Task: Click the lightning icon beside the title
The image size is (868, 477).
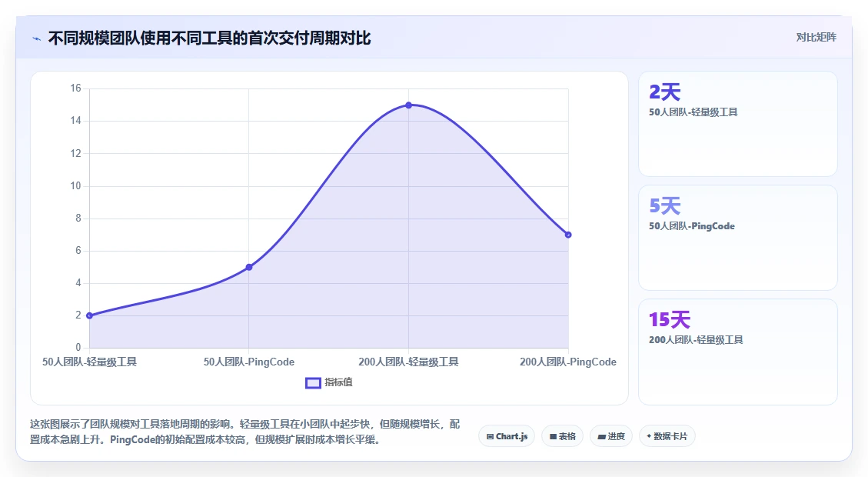Action: click(37, 38)
